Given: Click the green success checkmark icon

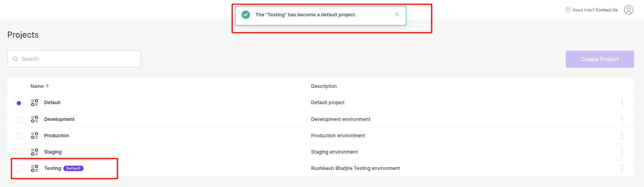Looking at the screenshot, I should [246, 15].
